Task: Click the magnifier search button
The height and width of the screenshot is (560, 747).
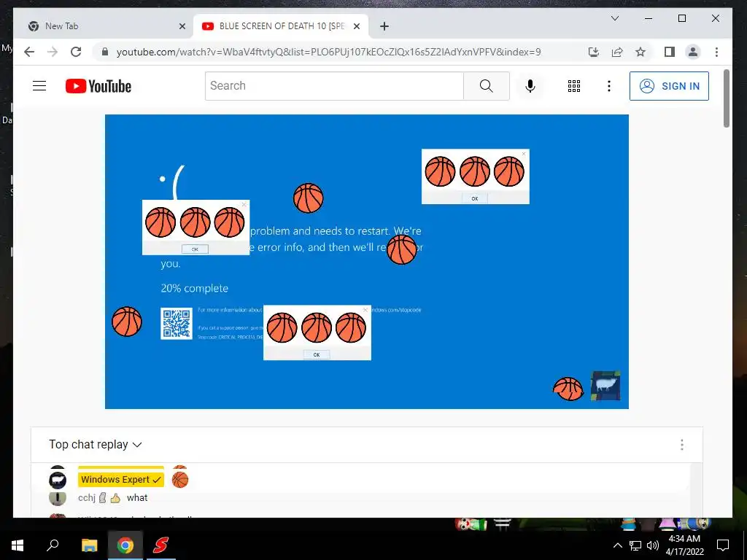Action: coord(487,86)
